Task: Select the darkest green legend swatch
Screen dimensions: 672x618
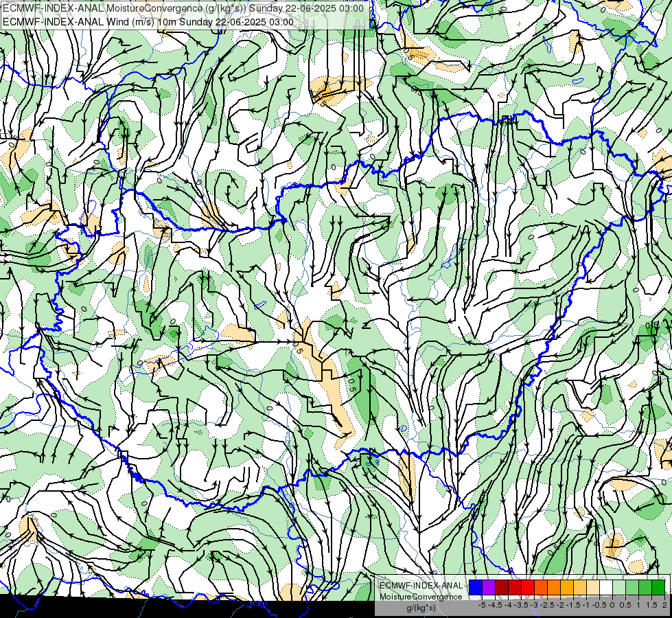Action: [658, 587]
